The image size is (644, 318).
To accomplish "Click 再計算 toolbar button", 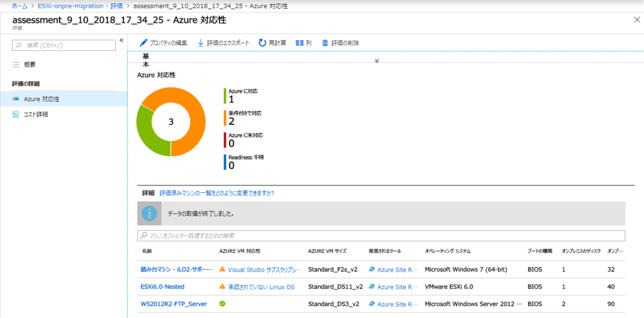I will tap(272, 43).
